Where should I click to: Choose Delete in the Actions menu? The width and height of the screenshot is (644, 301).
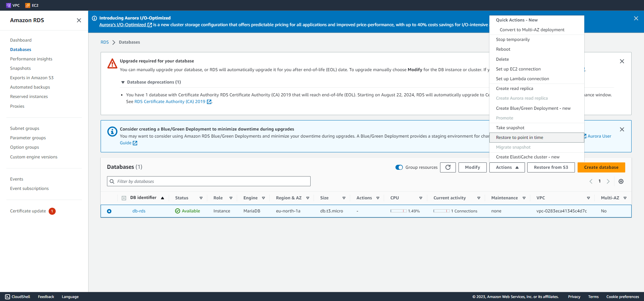point(537,59)
